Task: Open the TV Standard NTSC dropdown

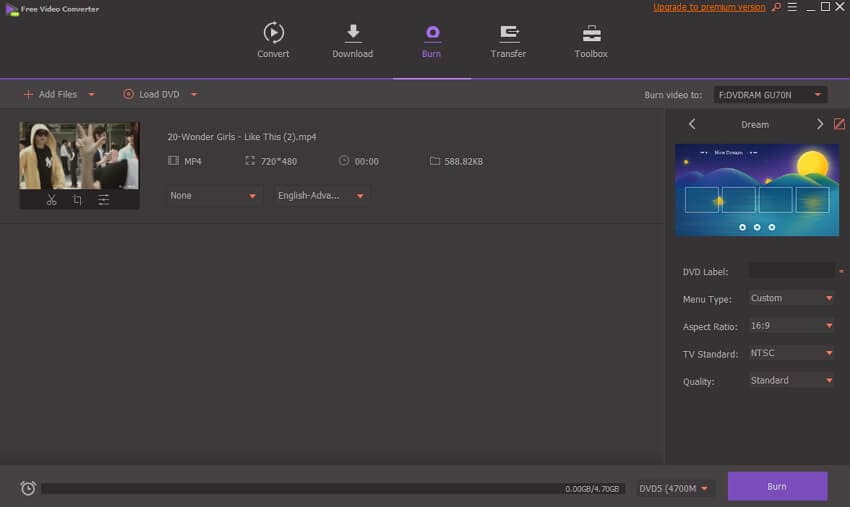Action: 791,353
